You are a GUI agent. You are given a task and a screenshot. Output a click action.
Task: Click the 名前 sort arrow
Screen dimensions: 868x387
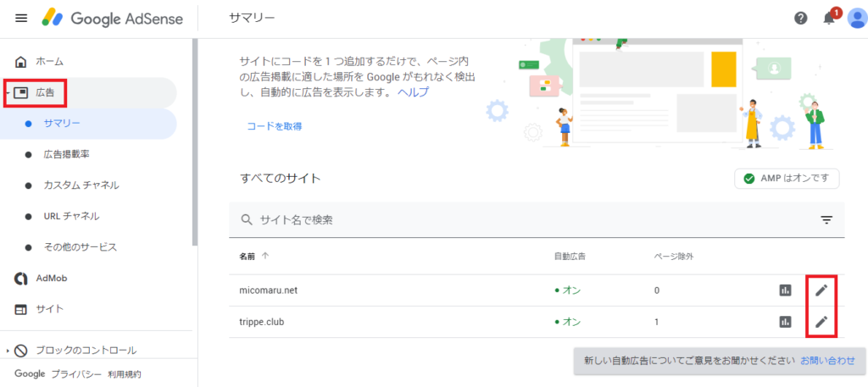click(264, 256)
